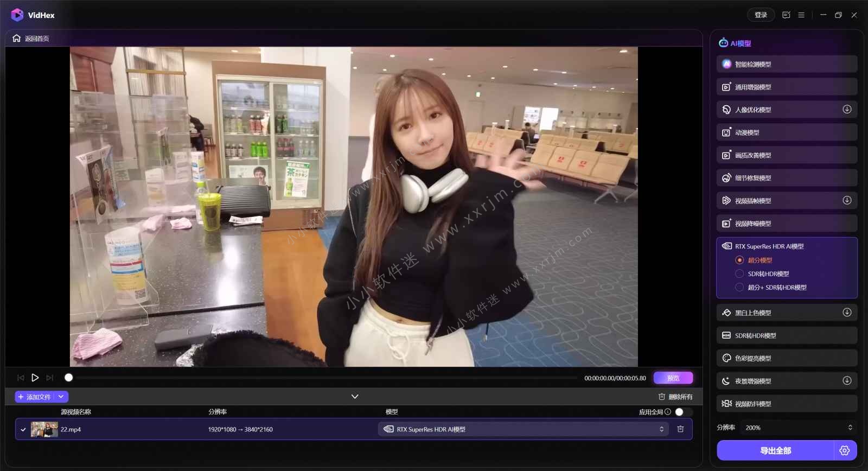This screenshot has height=471, width=868.
Task: Select the 智能检测模型 model
Action: pos(787,64)
